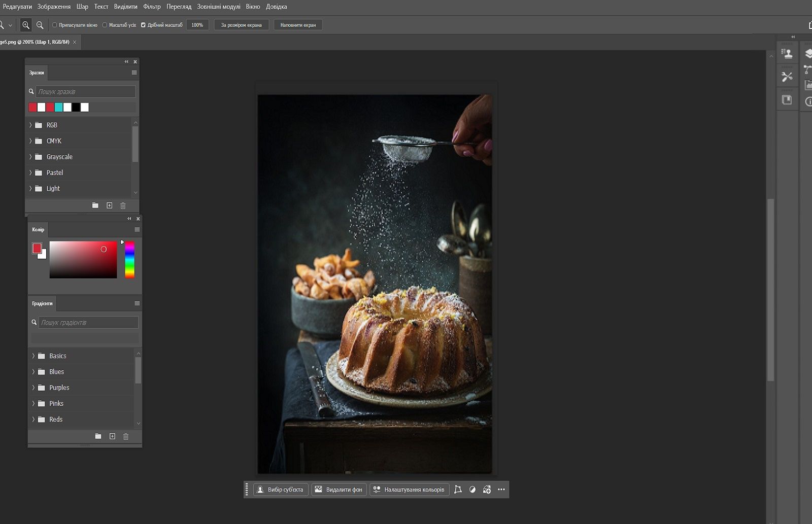Screen dimensions: 812x524
Task: Expand the Basics gradient group
Action: coord(34,356)
